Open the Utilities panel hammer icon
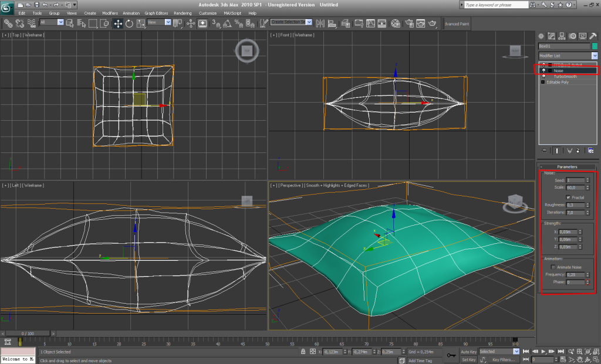Image resolution: width=601 pixels, height=364 pixels. [x=592, y=36]
